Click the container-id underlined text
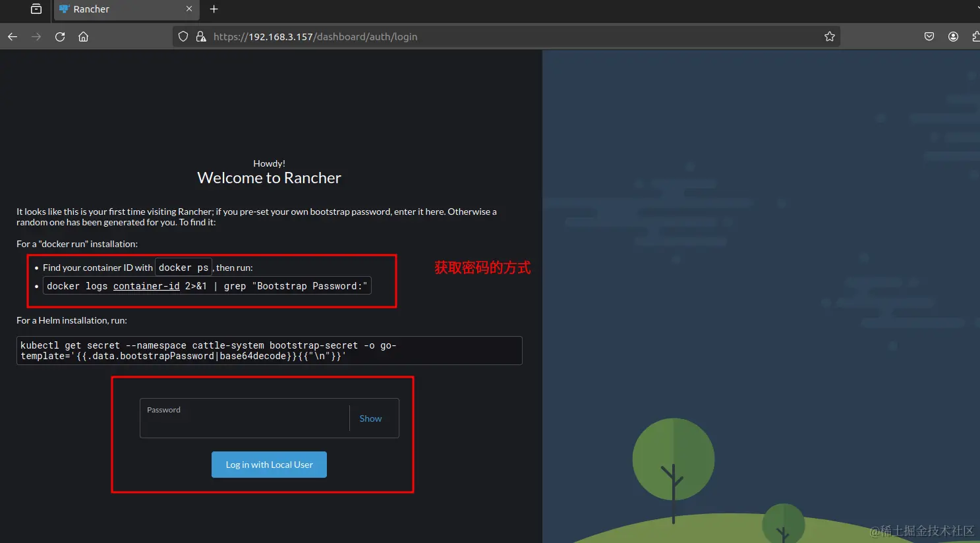 [x=146, y=286]
